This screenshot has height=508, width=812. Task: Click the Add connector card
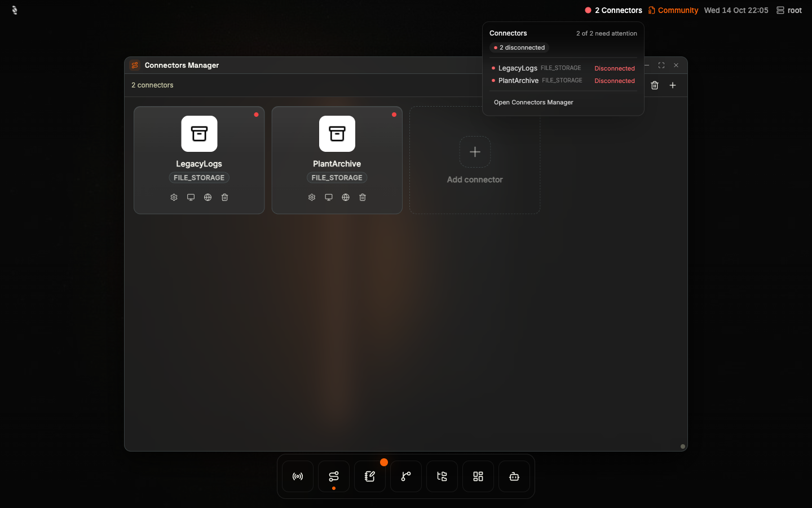(475, 160)
